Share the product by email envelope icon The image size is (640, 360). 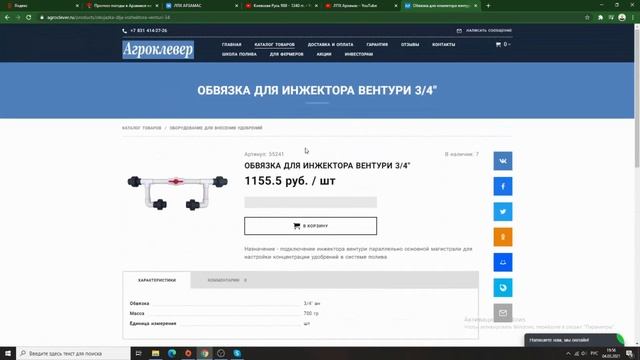click(x=502, y=313)
